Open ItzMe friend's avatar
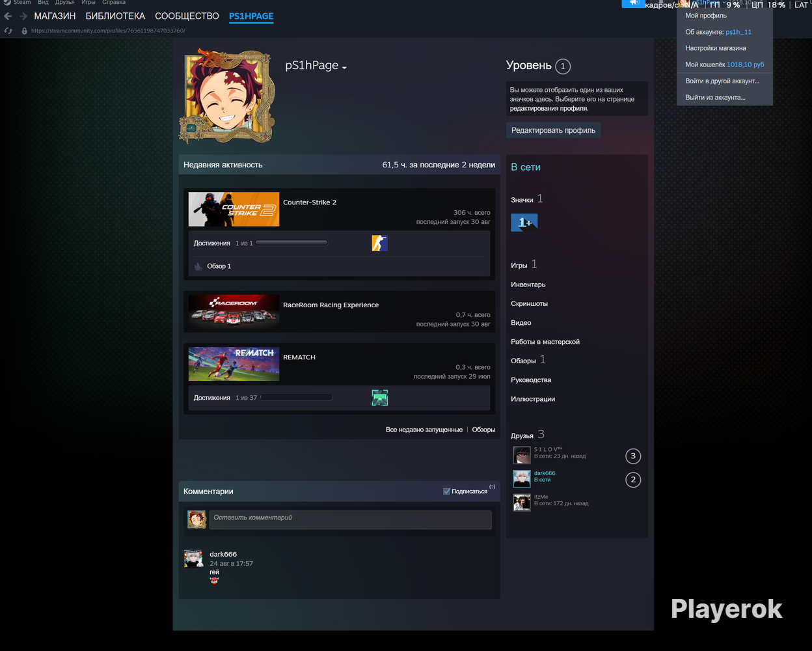The height and width of the screenshot is (651, 812). 522,502
